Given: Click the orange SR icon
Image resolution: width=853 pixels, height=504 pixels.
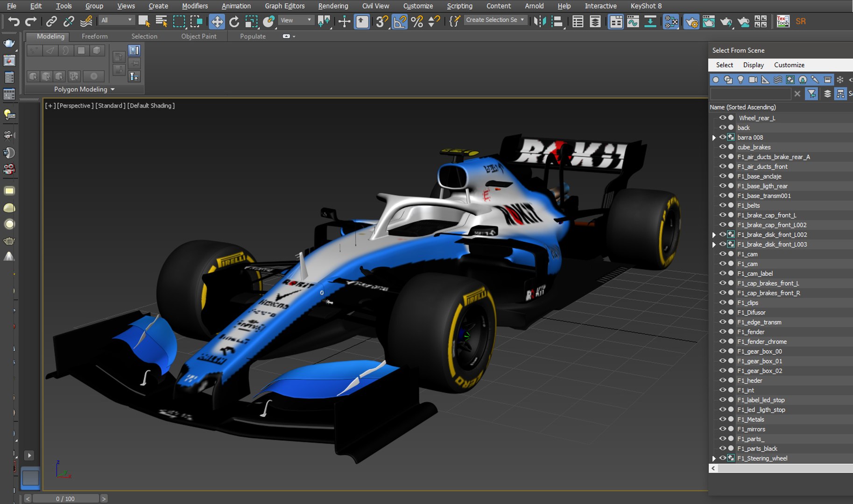Looking at the screenshot, I should coord(801,21).
